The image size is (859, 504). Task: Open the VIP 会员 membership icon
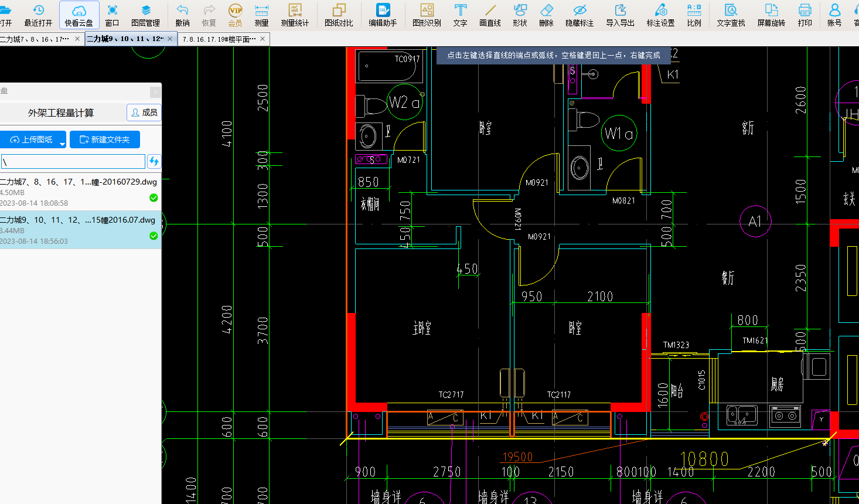point(235,15)
